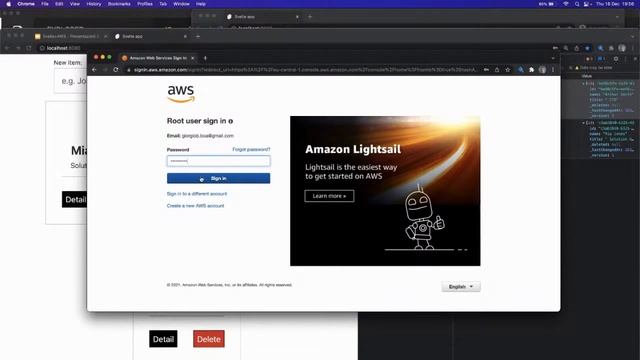Focus the Password input field
The width and height of the screenshot is (640, 360).
[x=218, y=161]
